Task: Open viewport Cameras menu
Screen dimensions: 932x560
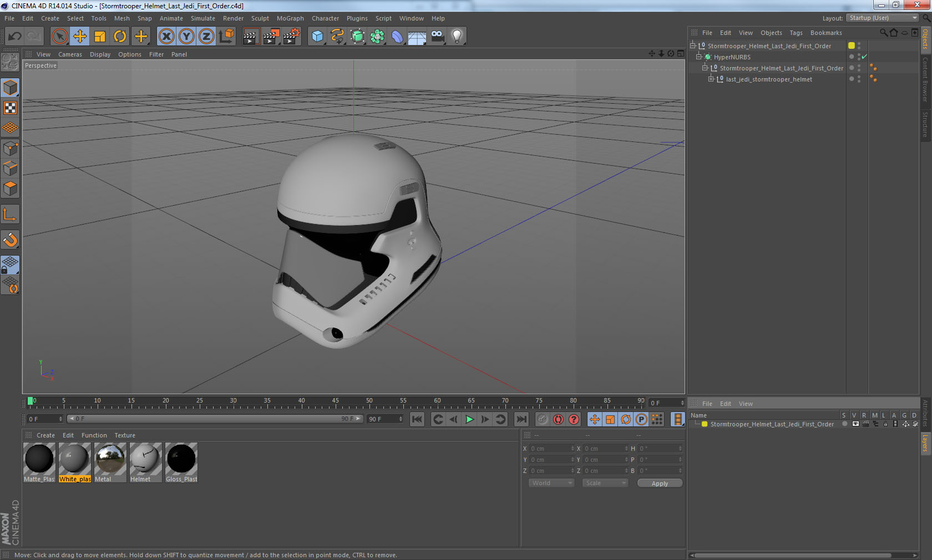Action: 70,54
